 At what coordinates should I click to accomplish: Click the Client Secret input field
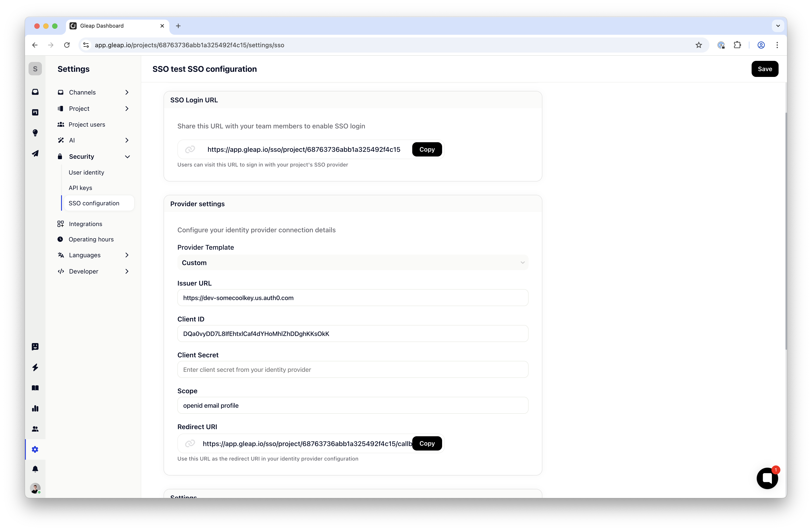click(x=353, y=369)
